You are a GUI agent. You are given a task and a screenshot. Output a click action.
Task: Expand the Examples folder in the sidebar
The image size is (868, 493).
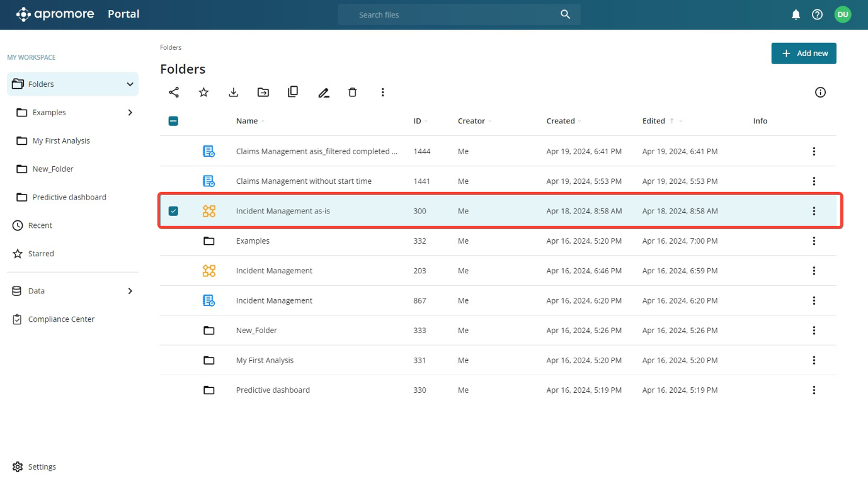(130, 113)
